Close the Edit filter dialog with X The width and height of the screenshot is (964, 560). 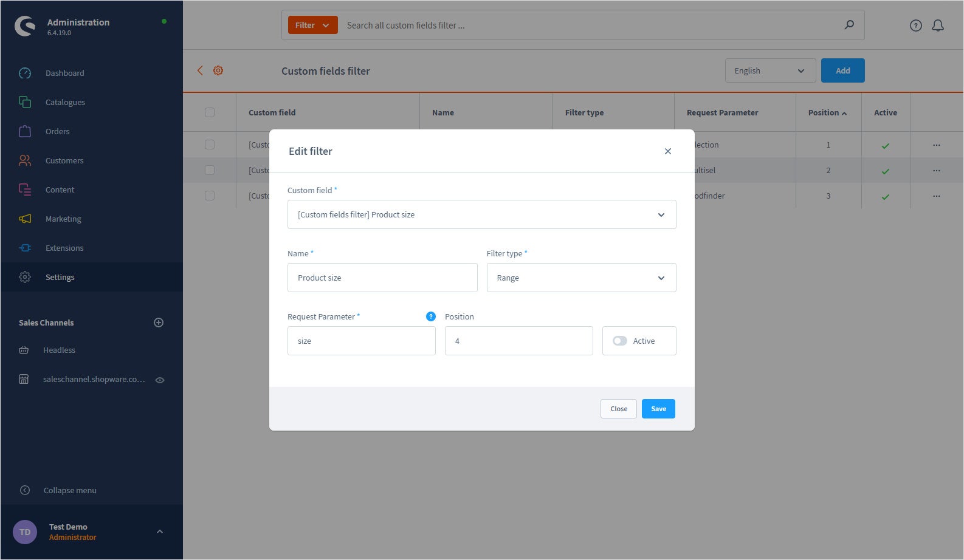pos(668,151)
